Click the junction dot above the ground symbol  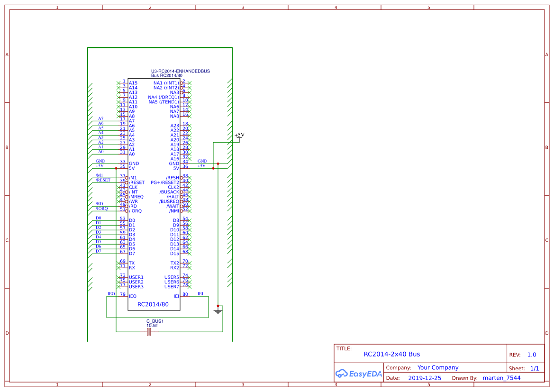tap(218, 306)
